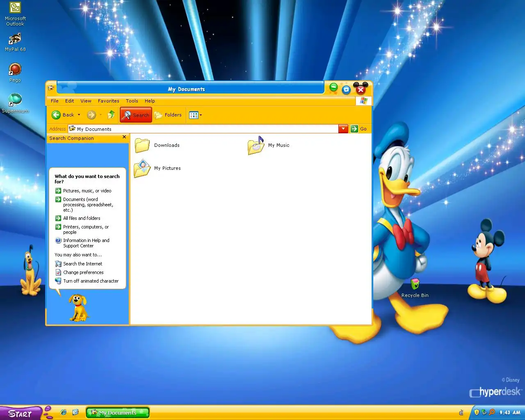
Task: Click inside the My Documents address field
Action: tap(203, 129)
